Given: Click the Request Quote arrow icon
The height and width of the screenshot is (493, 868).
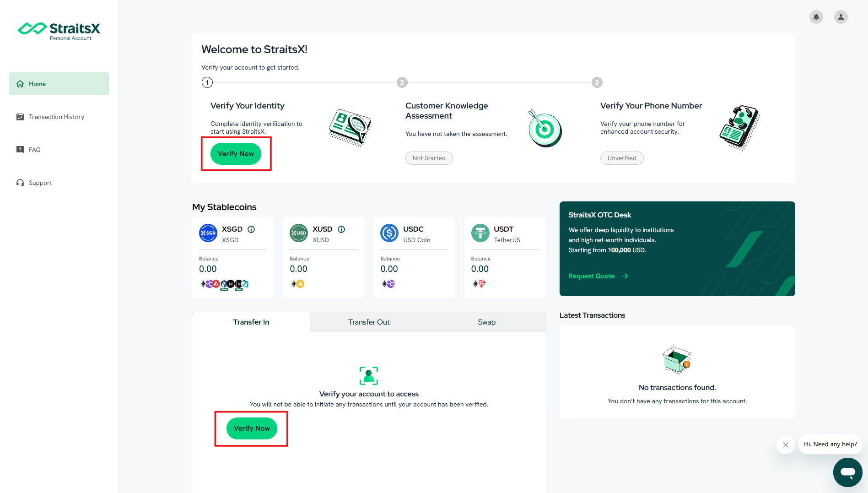Looking at the screenshot, I should point(625,276).
